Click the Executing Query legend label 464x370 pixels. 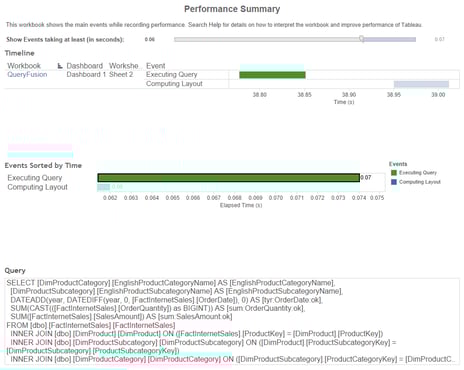click(418, 173)
